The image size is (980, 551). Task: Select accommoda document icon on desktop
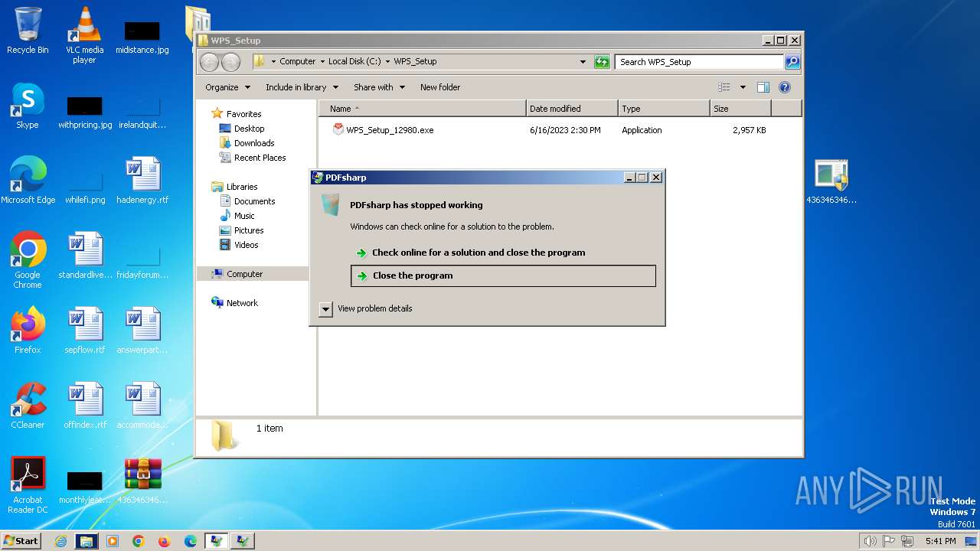pos(142,406)
